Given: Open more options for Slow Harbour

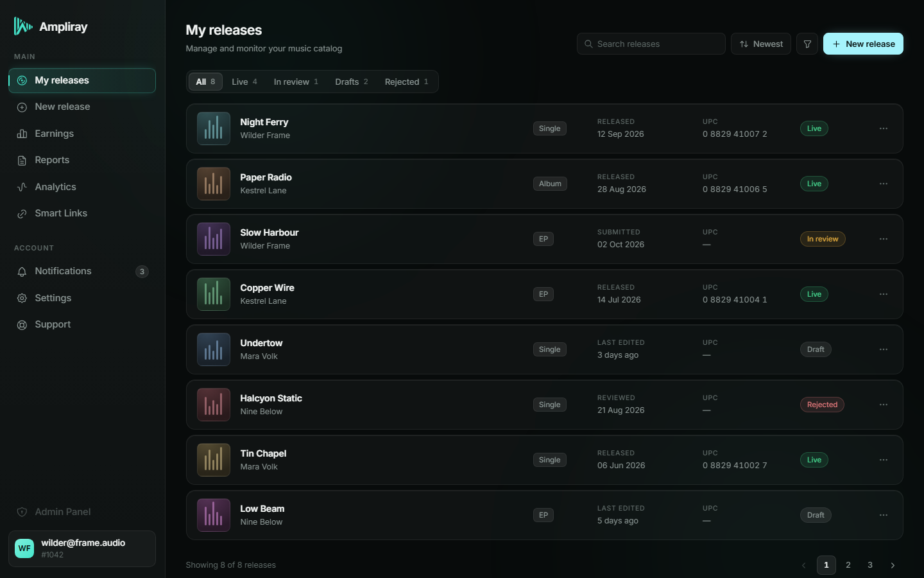Looking at the screenshot, I should (x=884, y=239).
